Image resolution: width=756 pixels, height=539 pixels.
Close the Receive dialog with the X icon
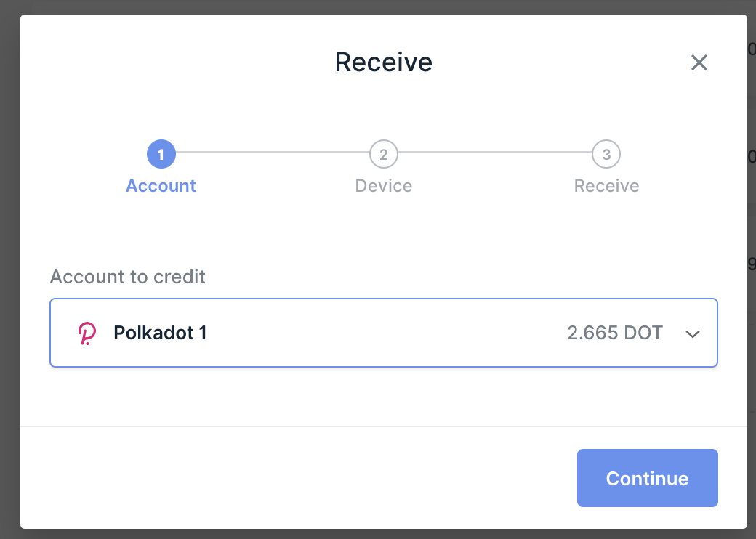[x=699, y=62]
